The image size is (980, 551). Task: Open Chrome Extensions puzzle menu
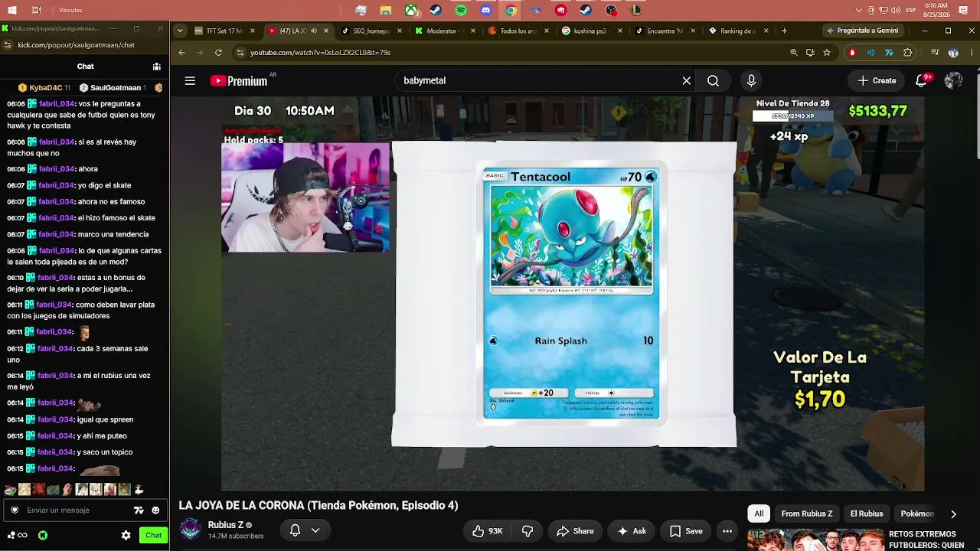[x=908, y=53]
